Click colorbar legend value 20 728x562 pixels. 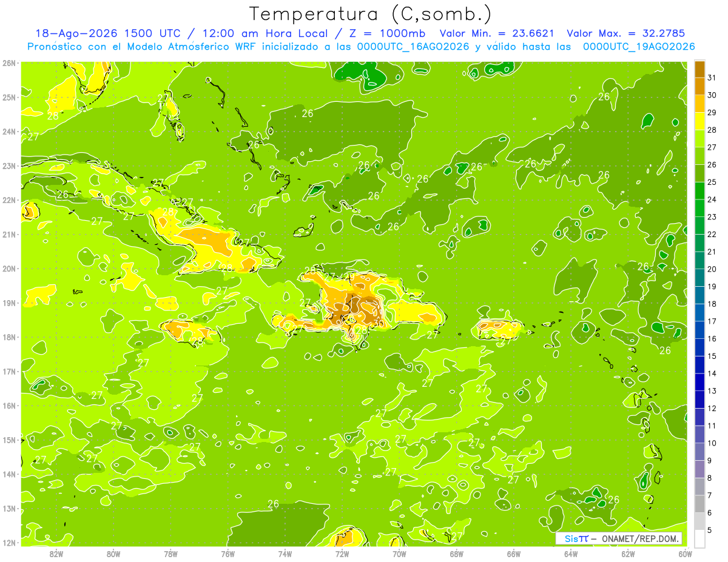point(712,269)
